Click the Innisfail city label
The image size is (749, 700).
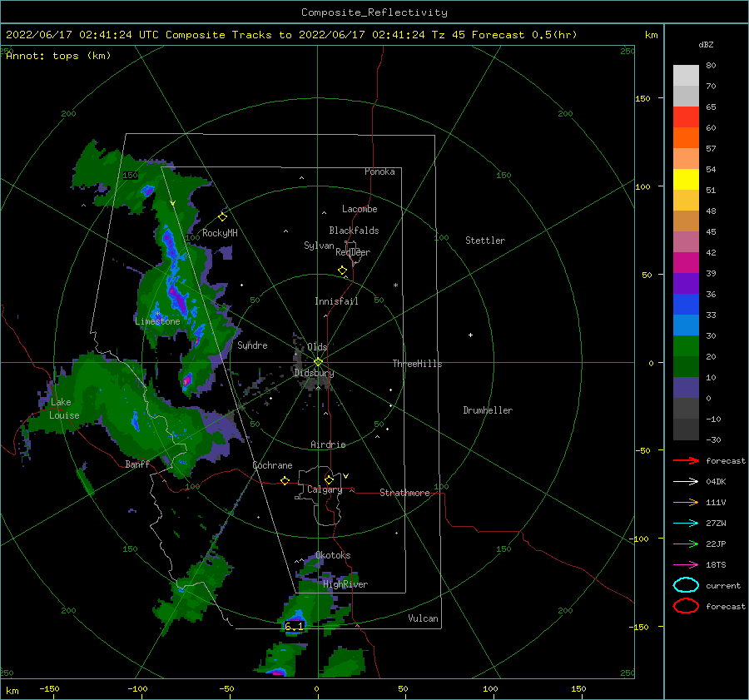pyautogui.click(x=336, y=301)
